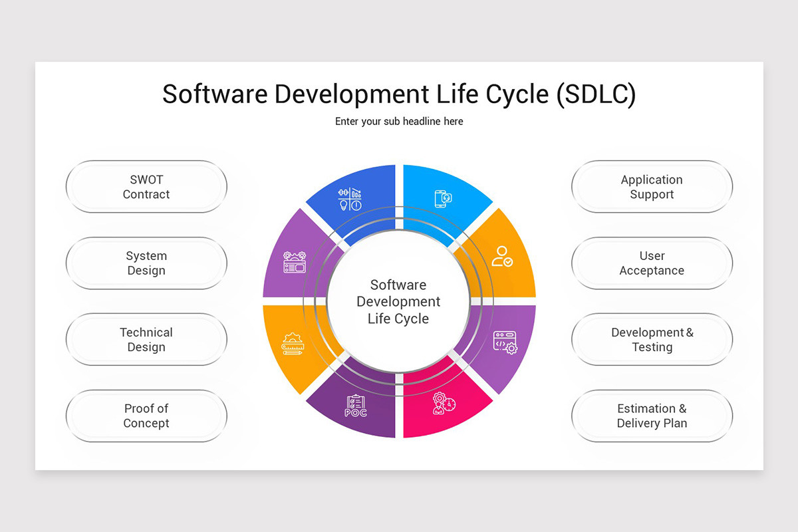Select the Proof of Concept pill
Screen dimensions: 798x532
pyautogui.click(x=146, y=416)
